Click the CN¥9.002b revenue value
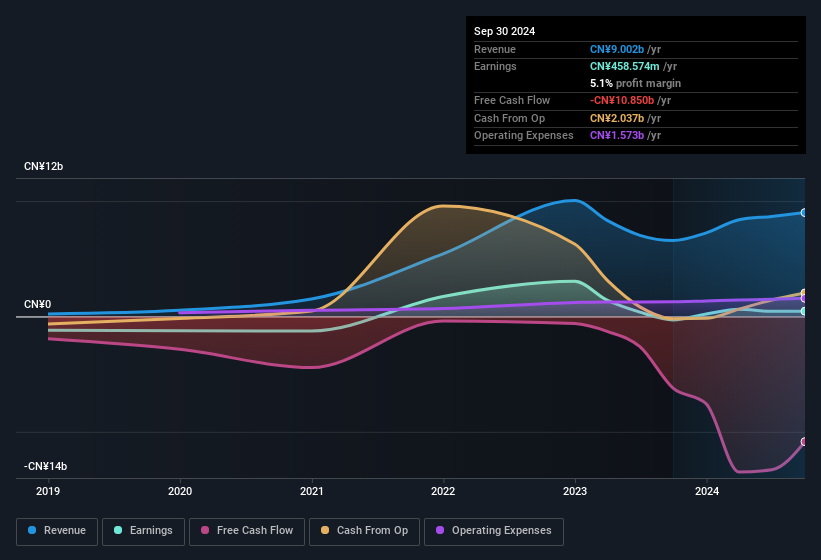The image size is (821, 560). (617, 49)
